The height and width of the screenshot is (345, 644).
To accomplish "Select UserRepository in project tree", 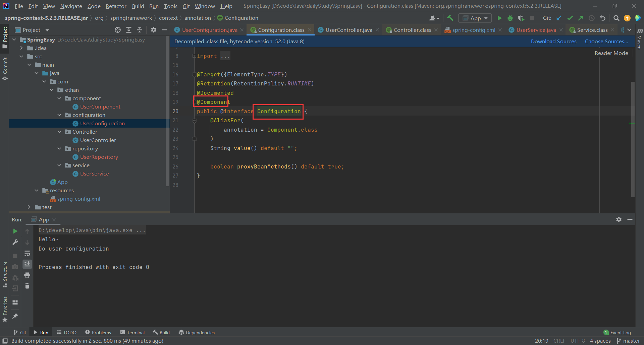I will [99, 157].
